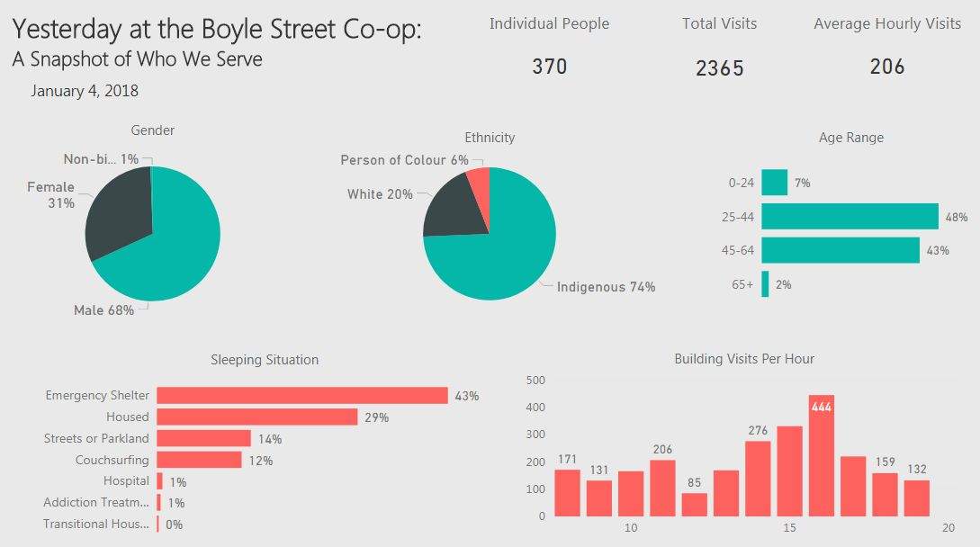
Task: Click the dashboard title Yesterday at Boyle Street
Action: (217, 30)
